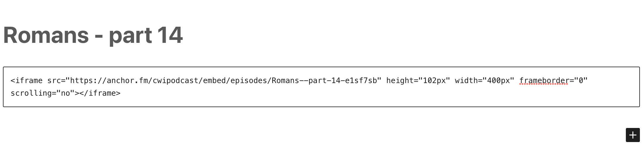Screen dimensions: 644x162
Task: Click the word Romans in the title
Action: coord(46,35)
